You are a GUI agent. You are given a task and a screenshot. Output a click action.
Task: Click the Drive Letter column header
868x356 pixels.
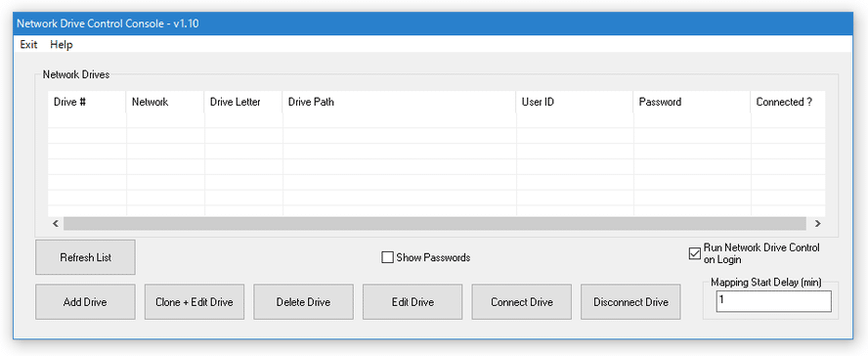tap(243, 103)
